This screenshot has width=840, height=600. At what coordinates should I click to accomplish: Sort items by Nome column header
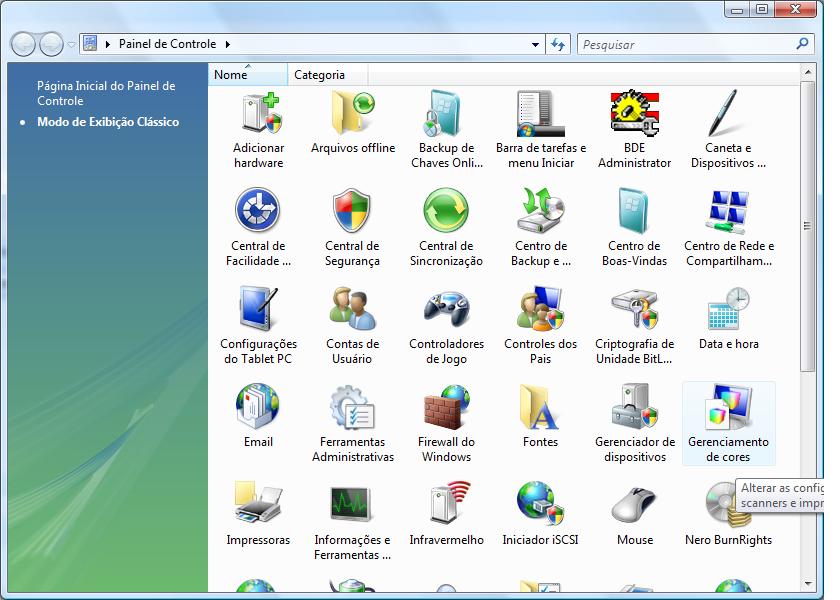point(231,75)
